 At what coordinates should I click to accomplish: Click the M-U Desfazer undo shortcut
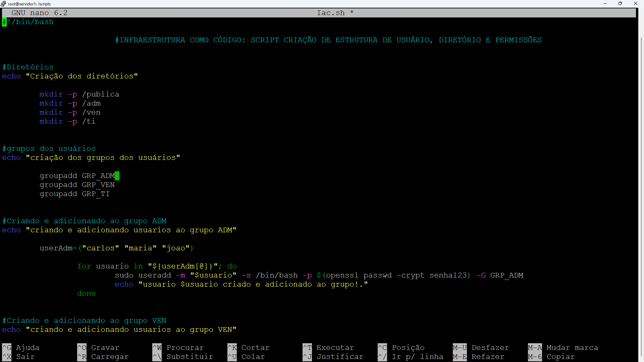pyautogui.click(x=481, y=348)
